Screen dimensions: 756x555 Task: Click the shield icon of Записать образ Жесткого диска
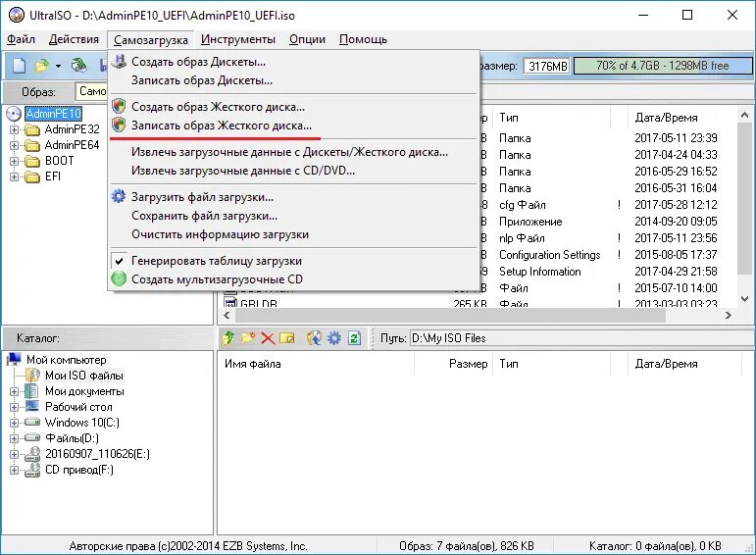pyautogui.click(x=119, y=125)
